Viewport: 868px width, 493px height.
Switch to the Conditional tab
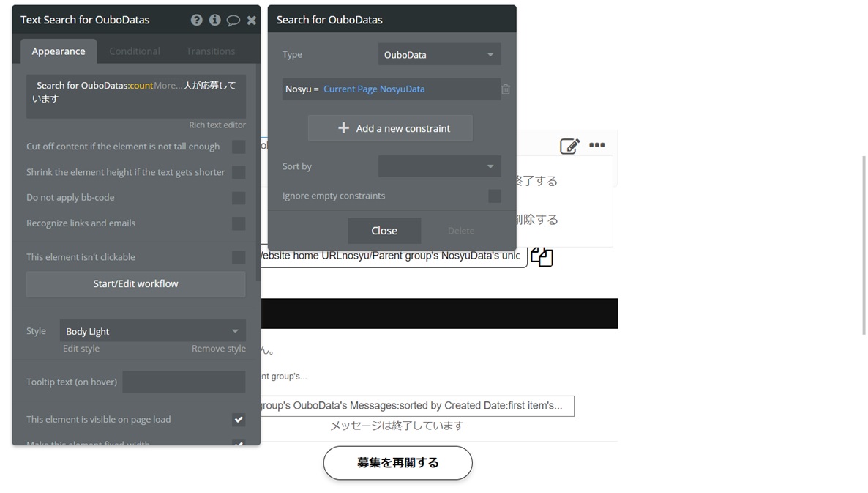tap(135, 51)
